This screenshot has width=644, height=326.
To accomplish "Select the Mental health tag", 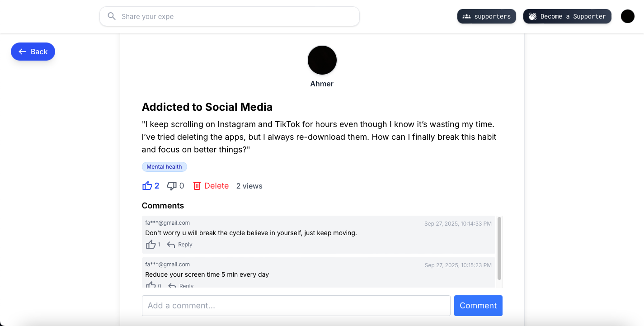I will tap(165, 167).
